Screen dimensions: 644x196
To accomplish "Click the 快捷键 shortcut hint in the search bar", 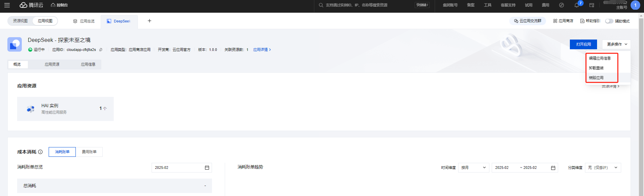I will [x=422, y=5].
